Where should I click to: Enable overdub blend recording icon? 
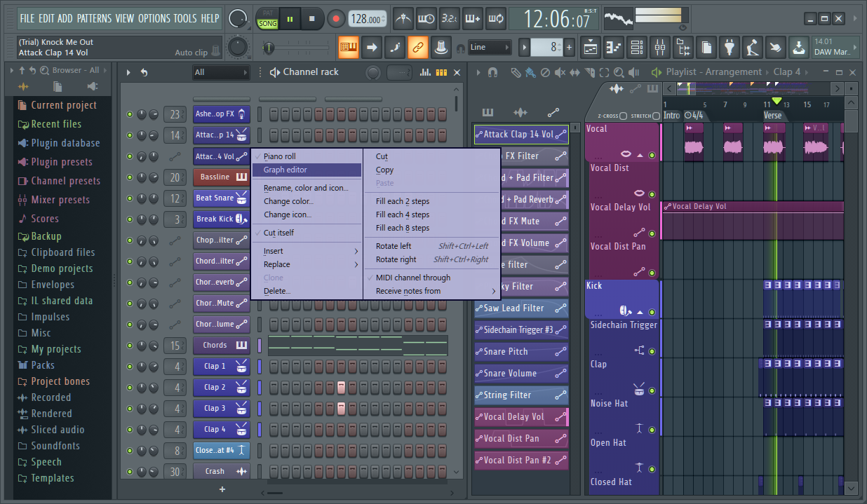click(473, 19)
